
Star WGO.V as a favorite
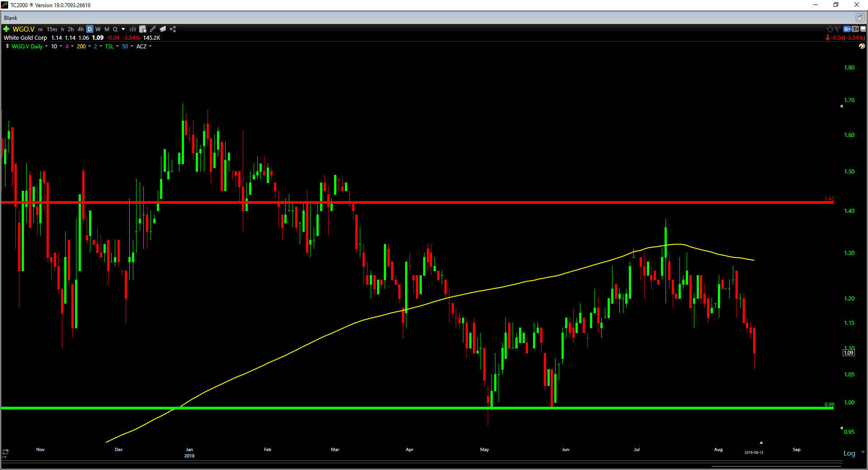[x=830, y=29]
